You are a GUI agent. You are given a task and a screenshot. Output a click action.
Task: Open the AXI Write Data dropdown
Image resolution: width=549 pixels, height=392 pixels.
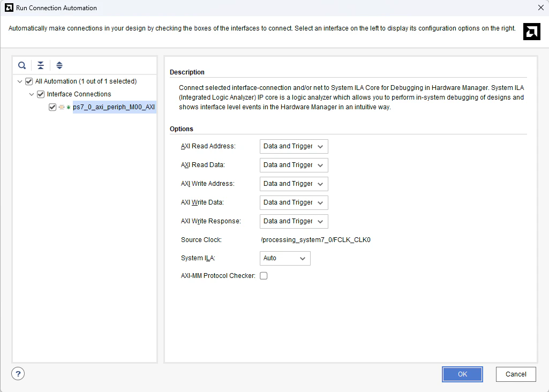click(x=294, y=202)
